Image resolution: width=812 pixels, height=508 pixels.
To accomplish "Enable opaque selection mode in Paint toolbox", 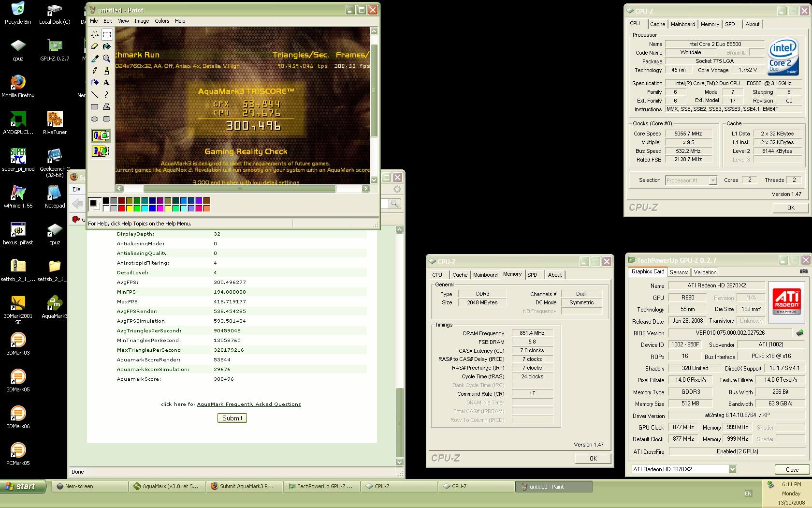I will point(101,135).
